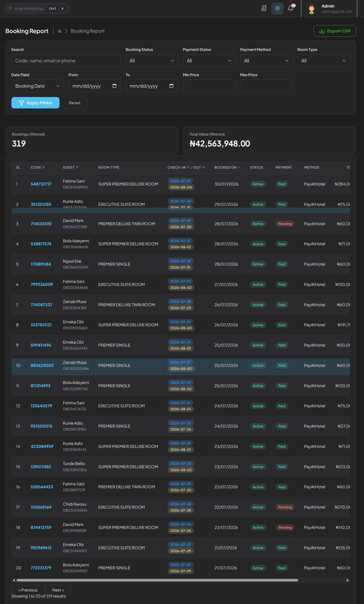This screenshot has width=364, height=604.
Task: Focus the Jump to anything search box
Action: [x=37, y=8]
